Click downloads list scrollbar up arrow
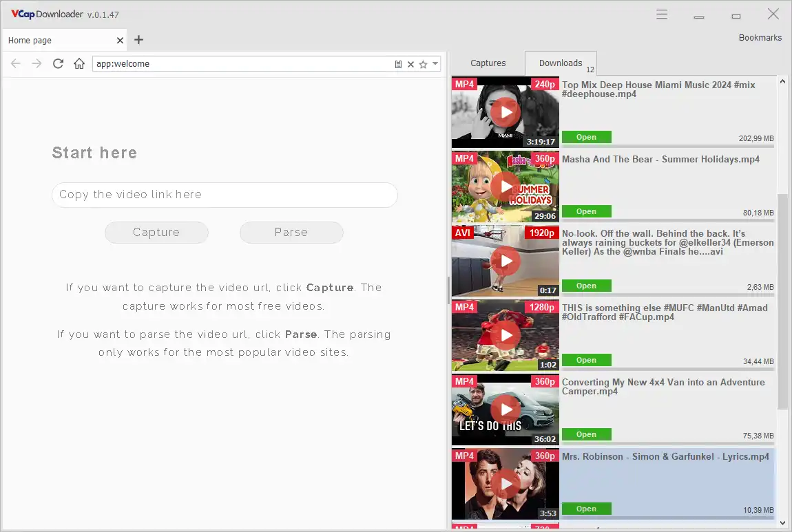Screen dimensions: 792x532 click(782, 81)
